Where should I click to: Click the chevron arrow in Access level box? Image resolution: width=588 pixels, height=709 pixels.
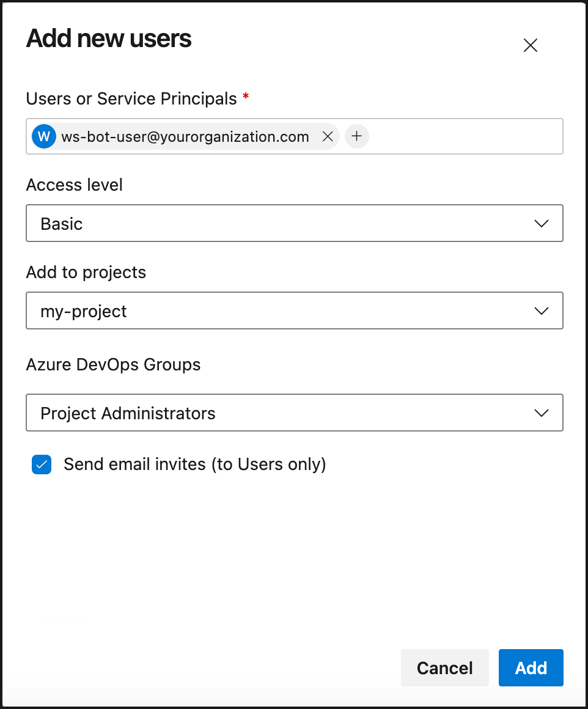pyautogui.click(x=541, y=224)
